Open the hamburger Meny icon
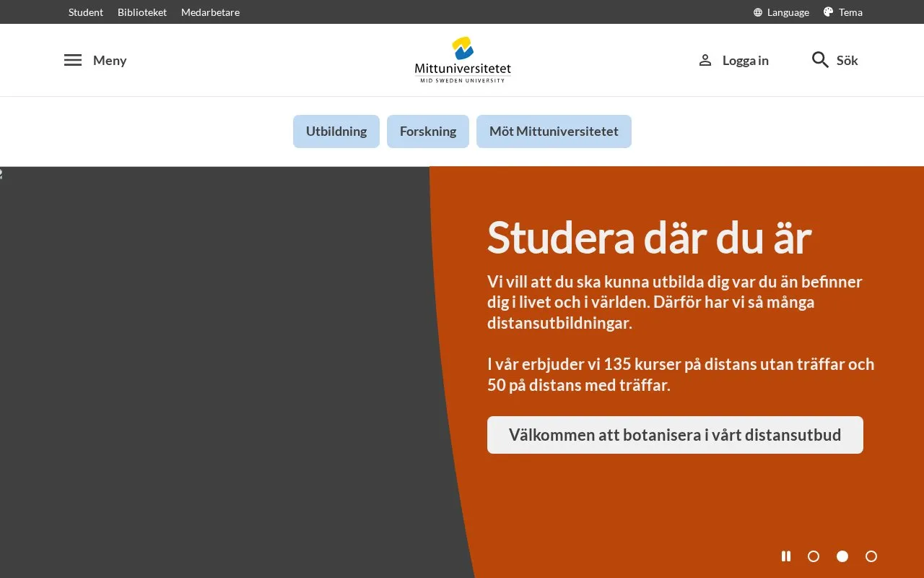Image resolution: width=924 pixels, height=578 pixels. click(73, 60)
